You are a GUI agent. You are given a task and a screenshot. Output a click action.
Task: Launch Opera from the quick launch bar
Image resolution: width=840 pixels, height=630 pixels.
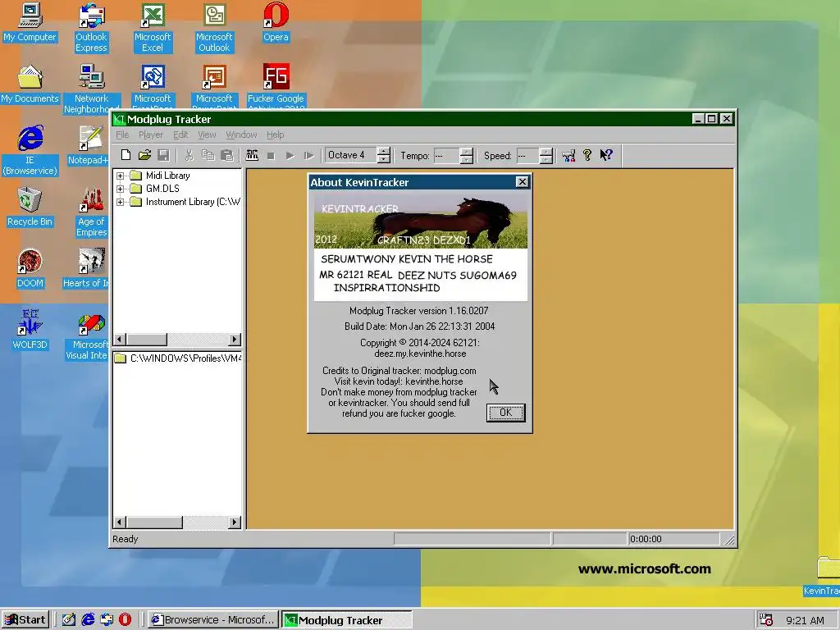[x=125, y=620]
